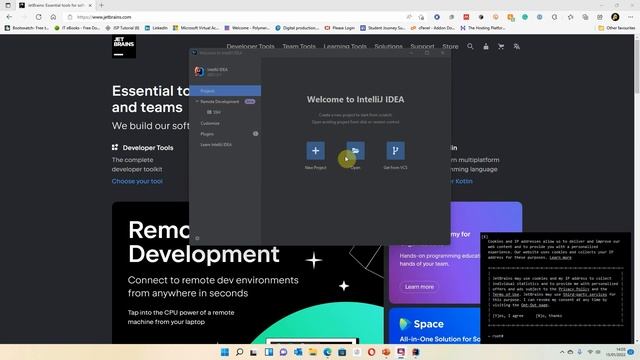The image size is (640, 360).
Task: Select the Remote Development sidebar item
Action: 220,101
